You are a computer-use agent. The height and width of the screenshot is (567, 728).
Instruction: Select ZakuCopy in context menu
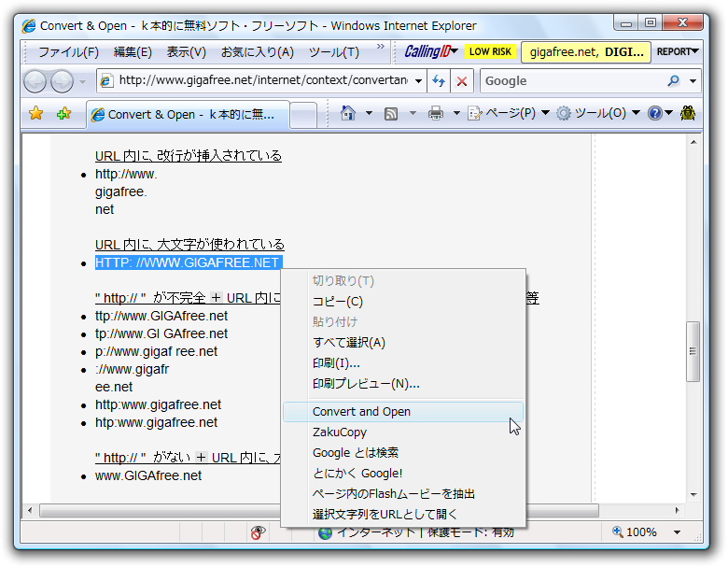tap(403, 432)
